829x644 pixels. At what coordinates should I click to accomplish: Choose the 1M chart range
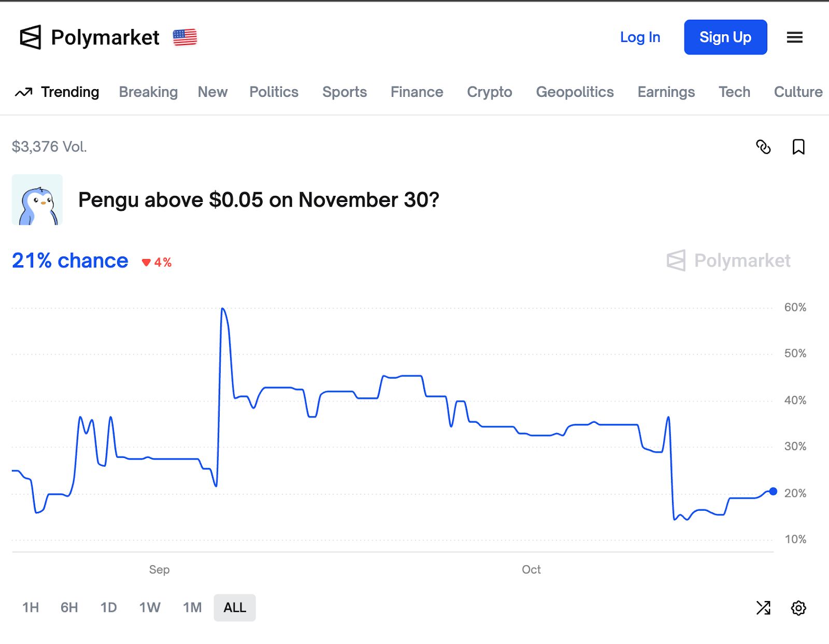(x=192, y=608)
